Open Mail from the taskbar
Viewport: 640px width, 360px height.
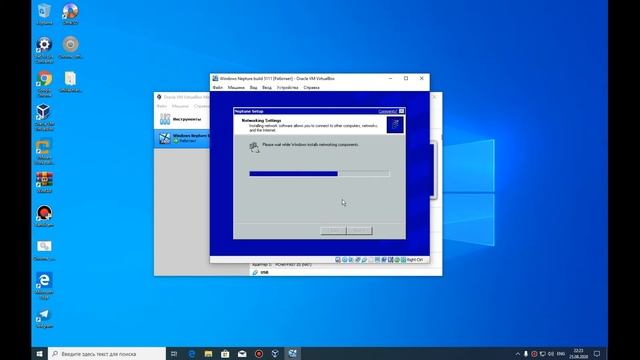pos(242,353)
